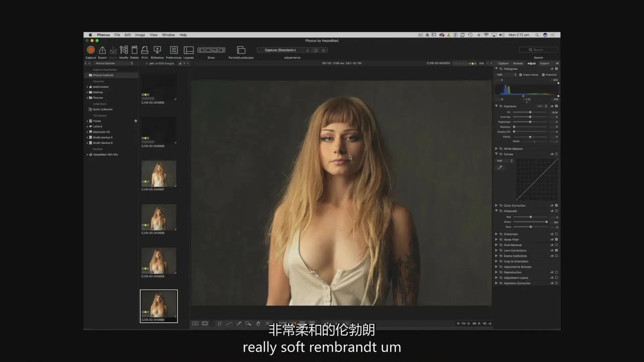Switch to the Browse tab
Image resolution: width=644 pixels, height=362 pixels.
[518, 63]
